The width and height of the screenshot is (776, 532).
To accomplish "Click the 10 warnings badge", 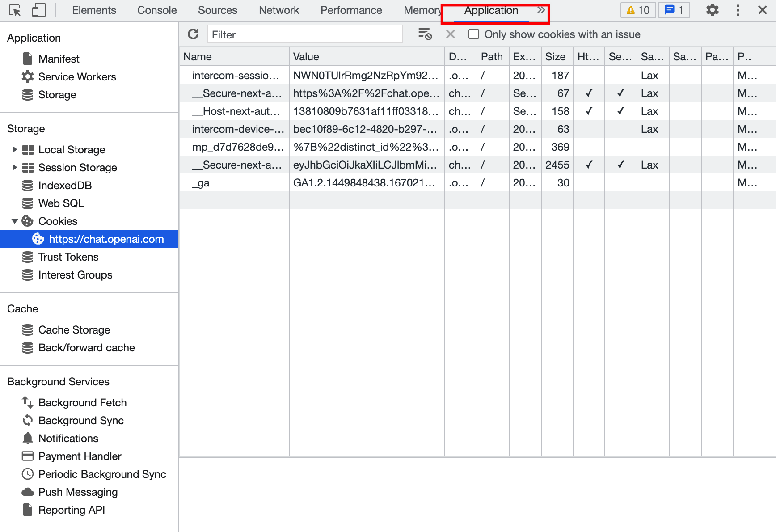I will click(x=638, y=10).
